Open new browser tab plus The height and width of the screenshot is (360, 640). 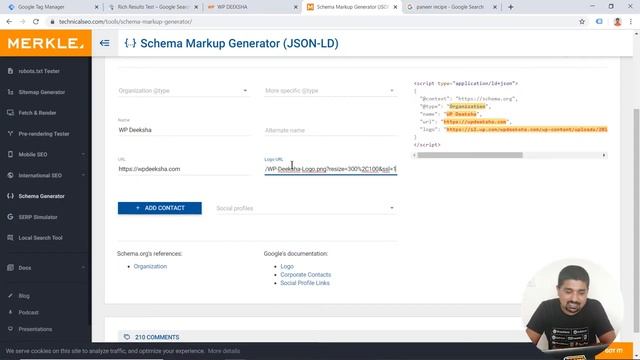511,7
